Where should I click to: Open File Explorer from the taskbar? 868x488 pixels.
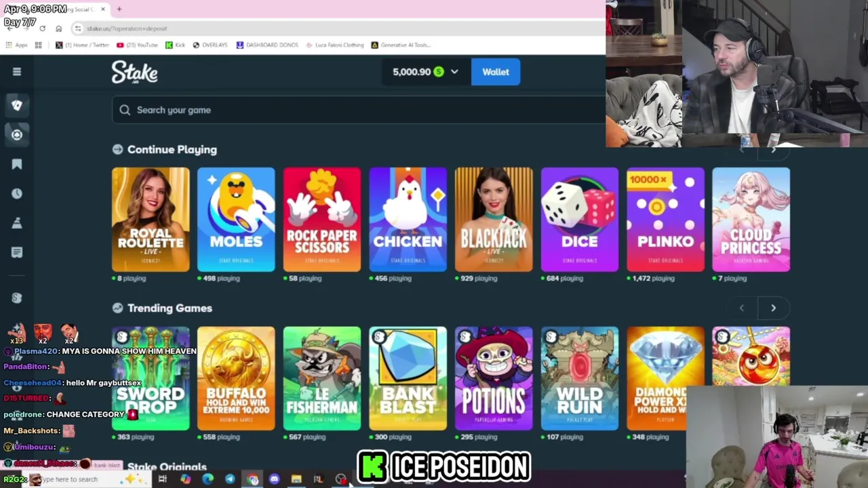coord(296,479)
